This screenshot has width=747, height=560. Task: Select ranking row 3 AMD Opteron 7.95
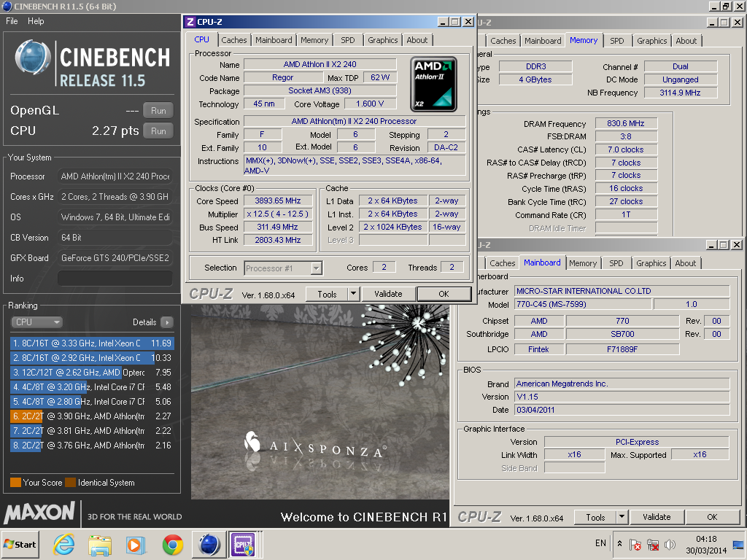pos(92,373)
